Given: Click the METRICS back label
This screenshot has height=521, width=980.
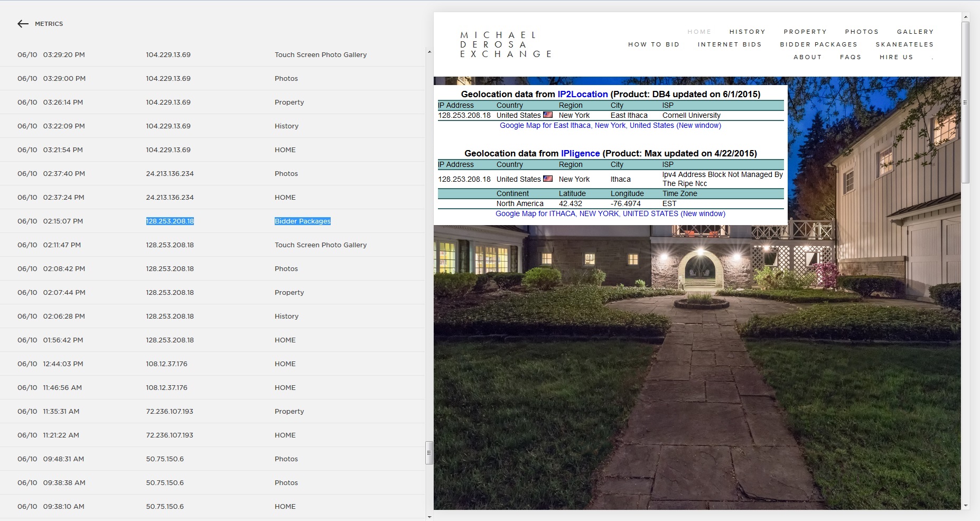Looking at the screenshot, I should [49, 24].
